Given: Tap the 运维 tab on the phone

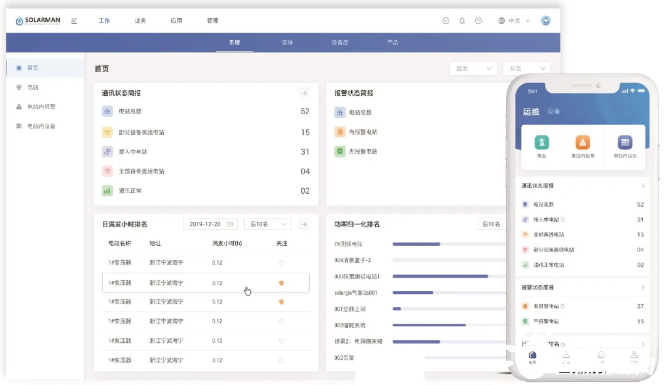Looking at the screenshot, I should point(531,111).
